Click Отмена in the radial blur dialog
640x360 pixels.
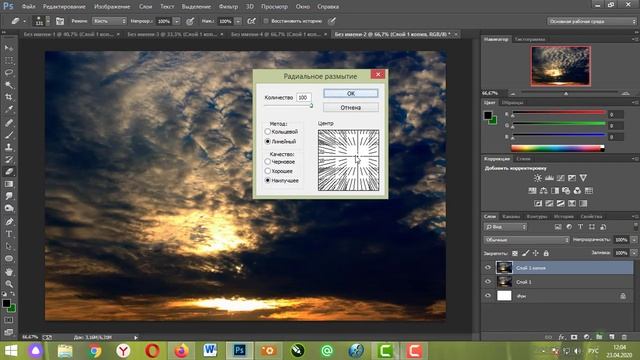click(351, 107)
